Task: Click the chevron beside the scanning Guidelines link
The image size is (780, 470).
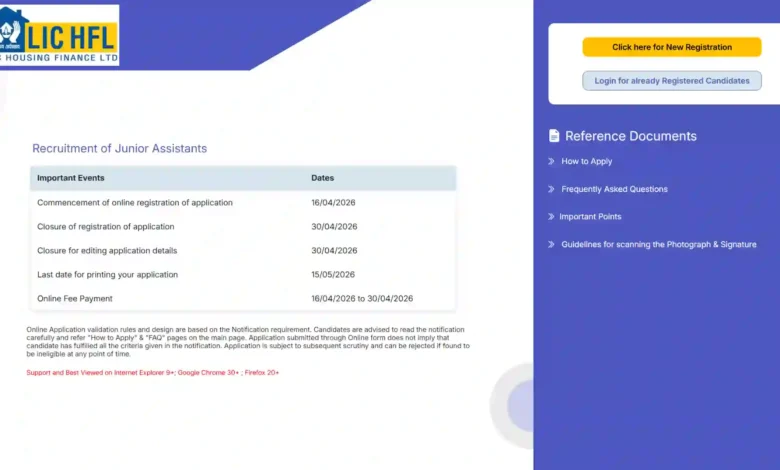Action: (x=551, y=244)
